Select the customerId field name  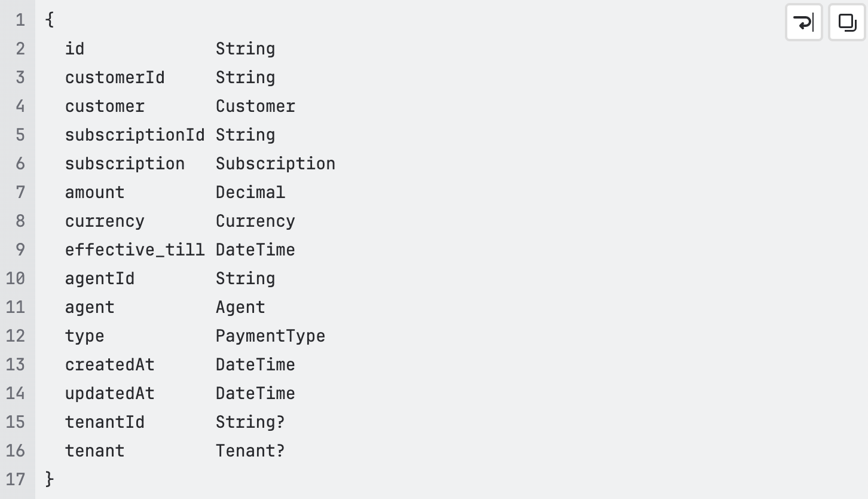pyautogui.click(x=114, y=77)
